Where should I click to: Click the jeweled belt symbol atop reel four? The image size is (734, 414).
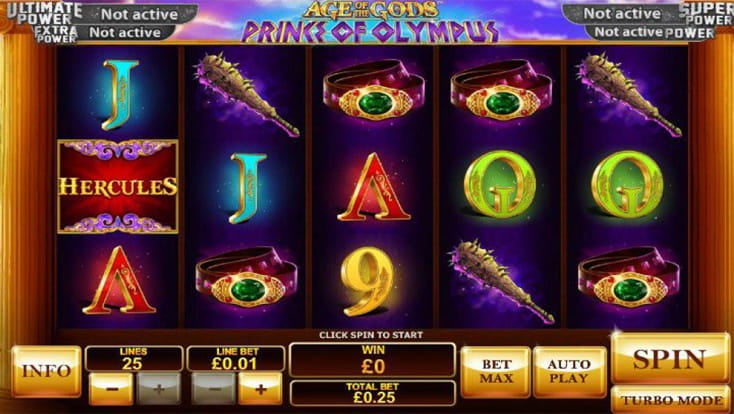(x=501, y=90)
